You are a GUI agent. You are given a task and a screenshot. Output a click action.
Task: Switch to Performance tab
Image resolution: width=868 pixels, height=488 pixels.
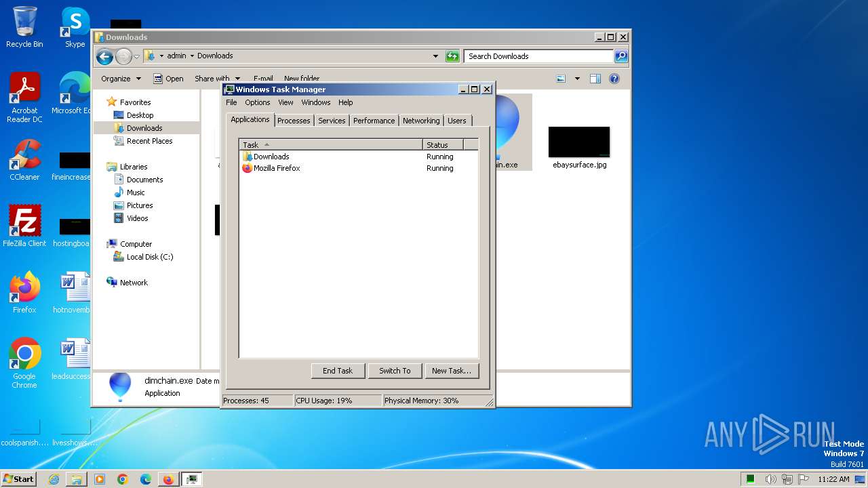click(x=374, y=121)
